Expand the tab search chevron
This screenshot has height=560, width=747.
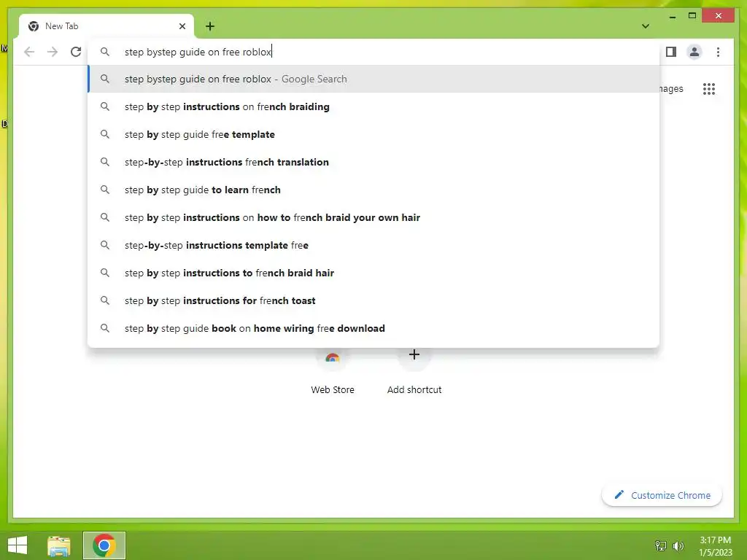coord(646,26)
